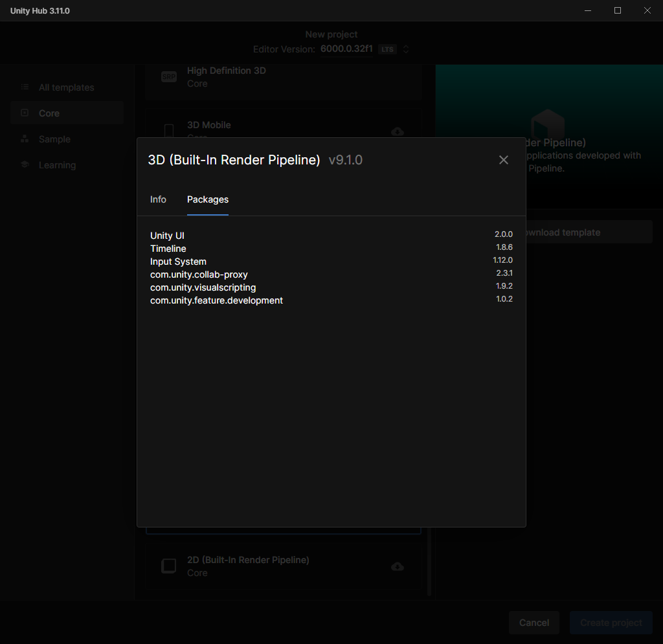The height and width of the screenshot is (644, 663).
Task: Click the editor version stepper chevrons
Action: point(406,49)
